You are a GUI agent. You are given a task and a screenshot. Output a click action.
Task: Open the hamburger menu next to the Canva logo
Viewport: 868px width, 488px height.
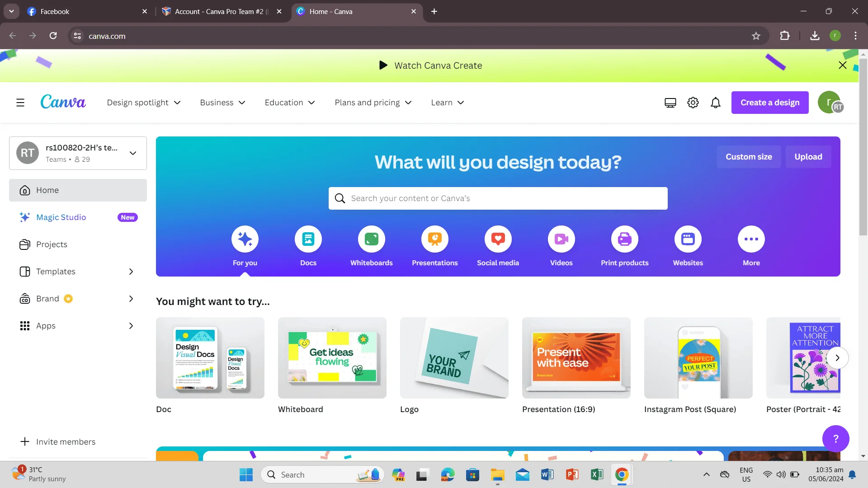point(20,103)
